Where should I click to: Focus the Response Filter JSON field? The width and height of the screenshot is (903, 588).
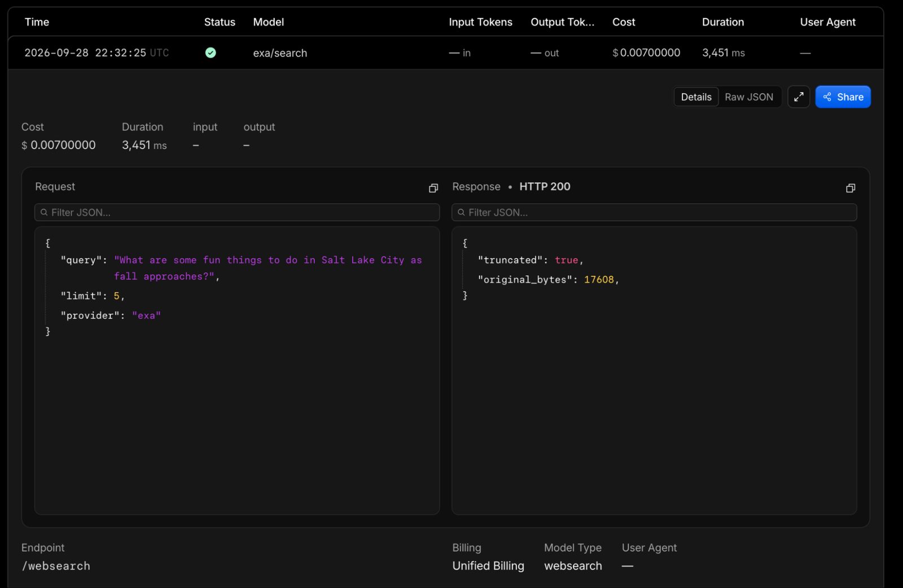pyautogui.click(x=654, y=212)
